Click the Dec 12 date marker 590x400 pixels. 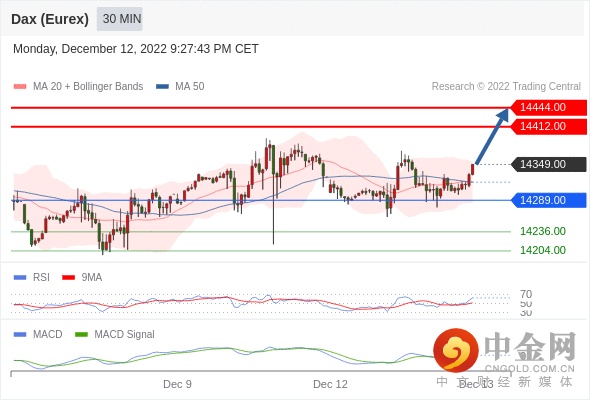330,384
